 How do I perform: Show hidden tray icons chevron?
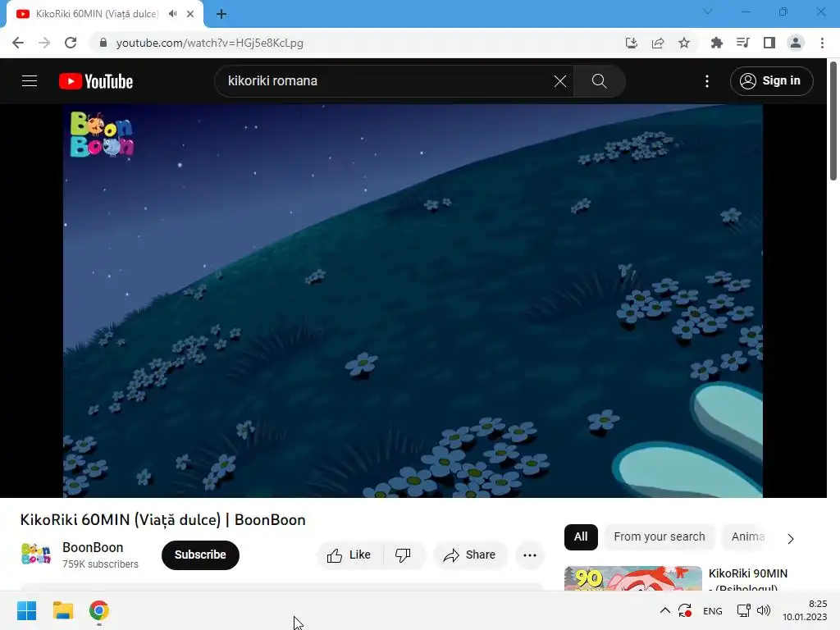tap(664, 610)
